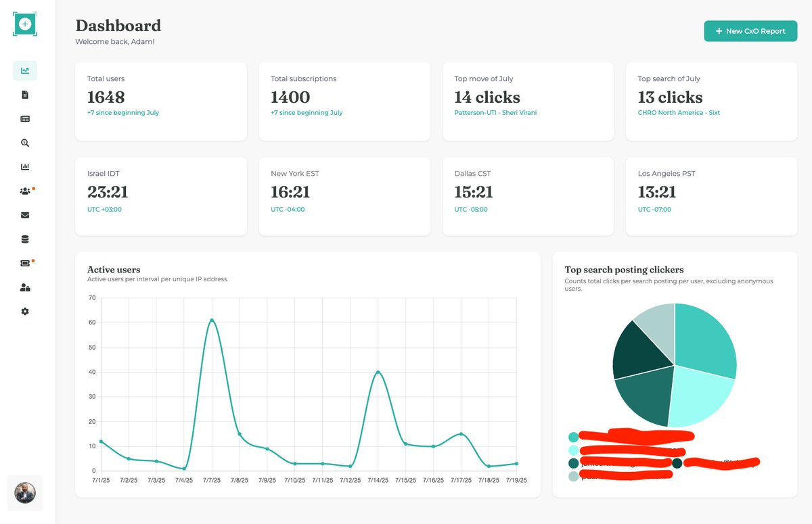Open the dashboard line-chart sidebar icon
812x524 pixels.
[x=25, y=70]
